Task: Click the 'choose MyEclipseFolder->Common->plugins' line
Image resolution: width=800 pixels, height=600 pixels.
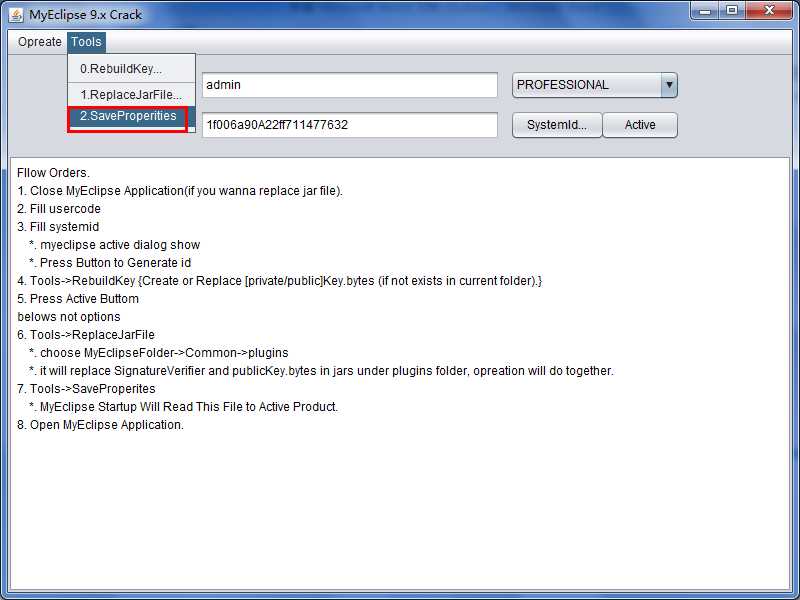Action: pyautogui.click(x=159, y=353)
